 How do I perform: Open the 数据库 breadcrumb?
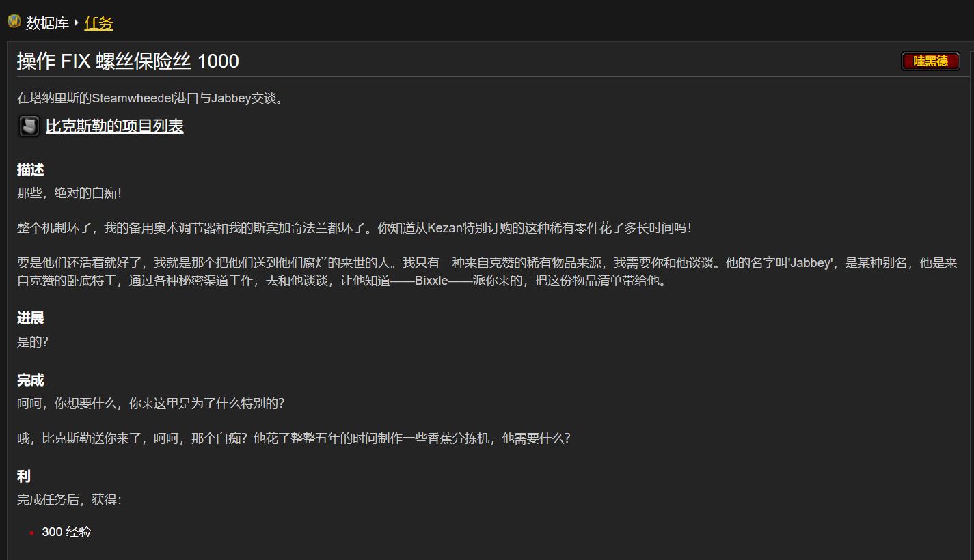coord(47,23)
